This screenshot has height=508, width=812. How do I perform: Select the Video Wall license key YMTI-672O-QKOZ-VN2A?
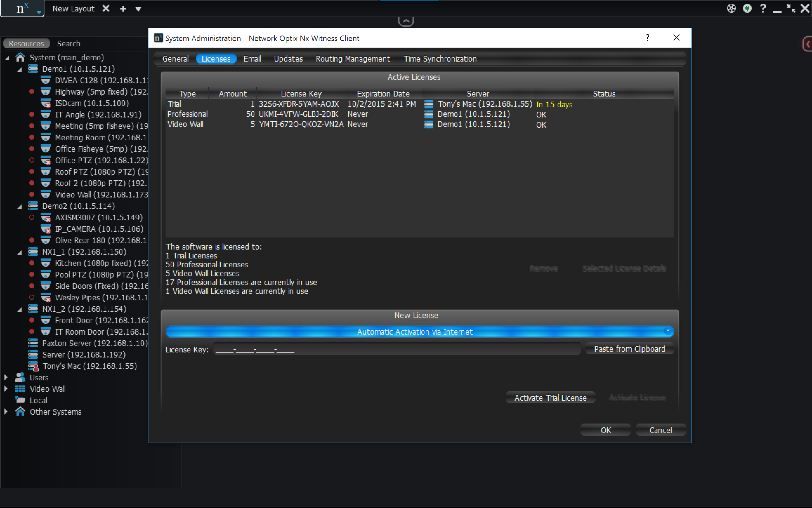[x=301, y=124]
